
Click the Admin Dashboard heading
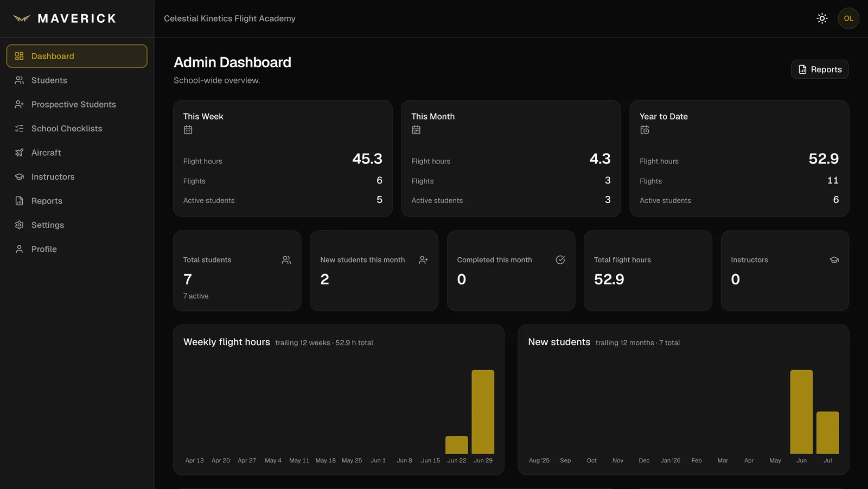(x=232, y=62)
